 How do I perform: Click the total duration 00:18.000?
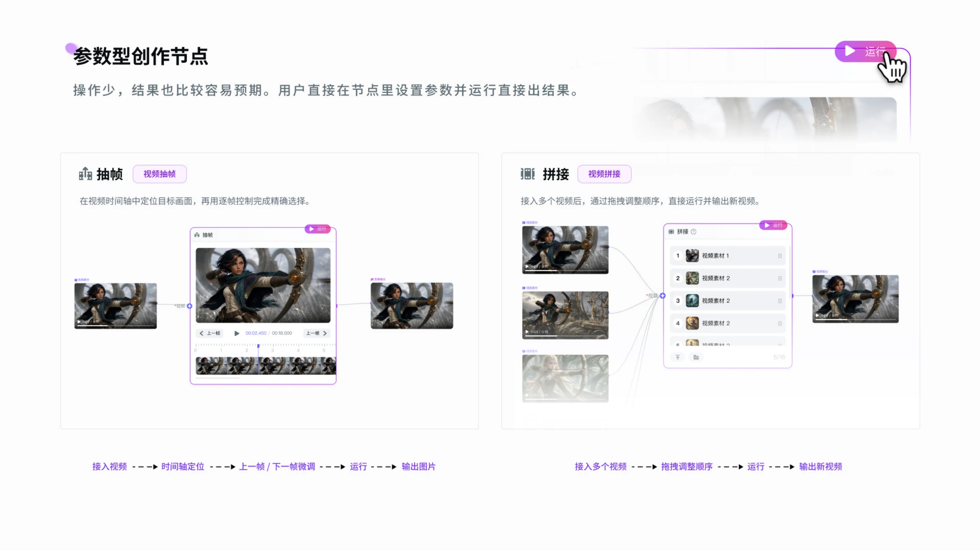click(282, 333)
